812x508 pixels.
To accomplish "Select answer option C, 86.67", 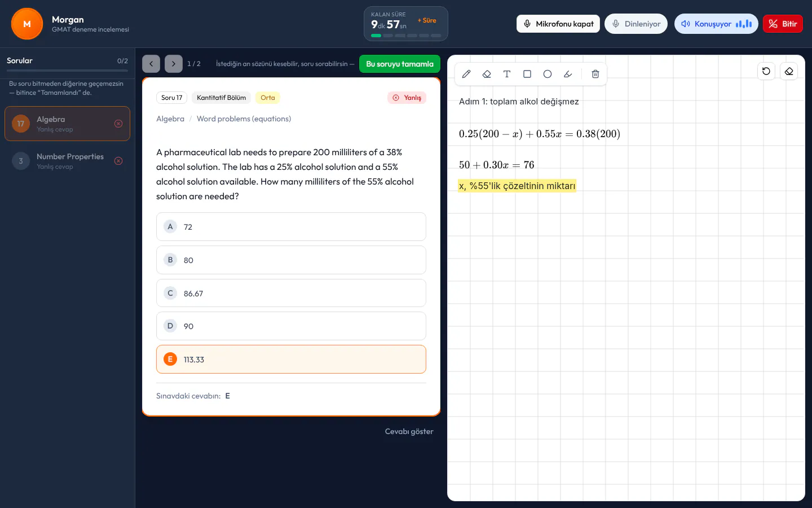I will (x=291, y=293).
